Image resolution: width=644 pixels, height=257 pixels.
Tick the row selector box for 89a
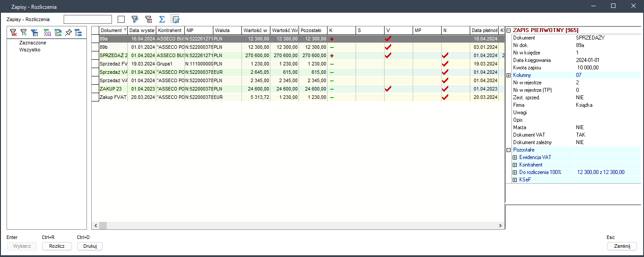(x=95, y=39)
